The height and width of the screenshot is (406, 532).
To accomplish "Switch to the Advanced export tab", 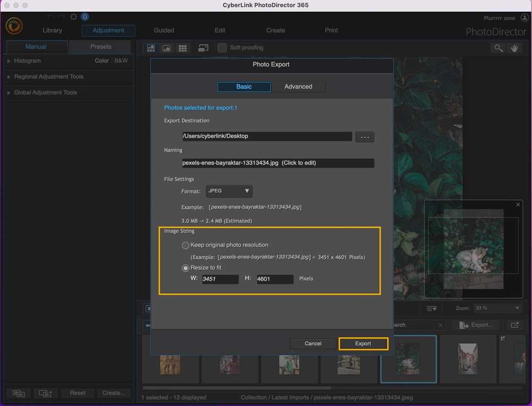I will point(298,87).
